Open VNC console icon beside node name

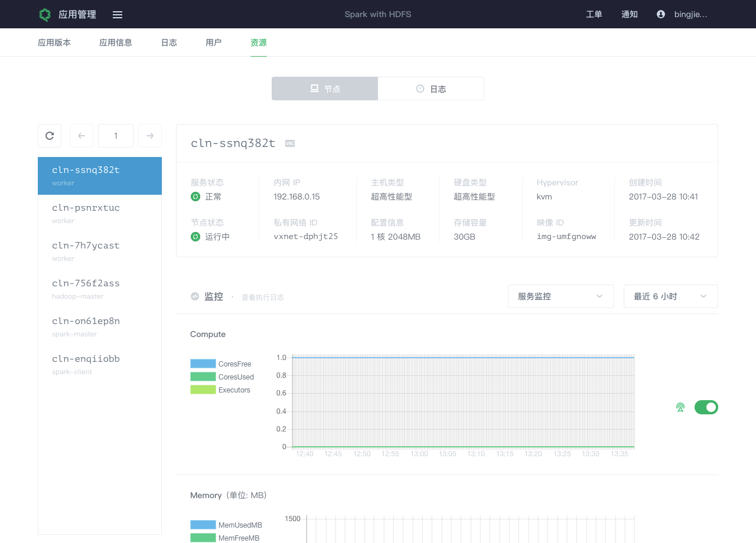point(289,143)
